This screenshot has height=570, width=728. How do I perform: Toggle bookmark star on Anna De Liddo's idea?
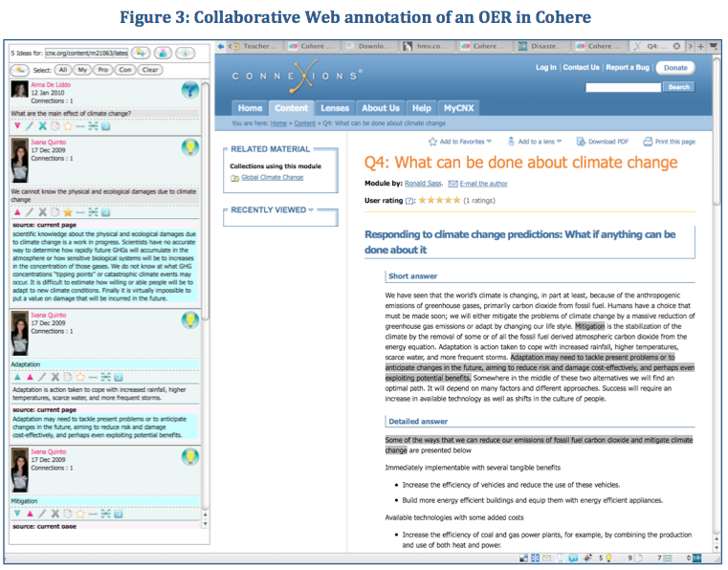(68, 126)
